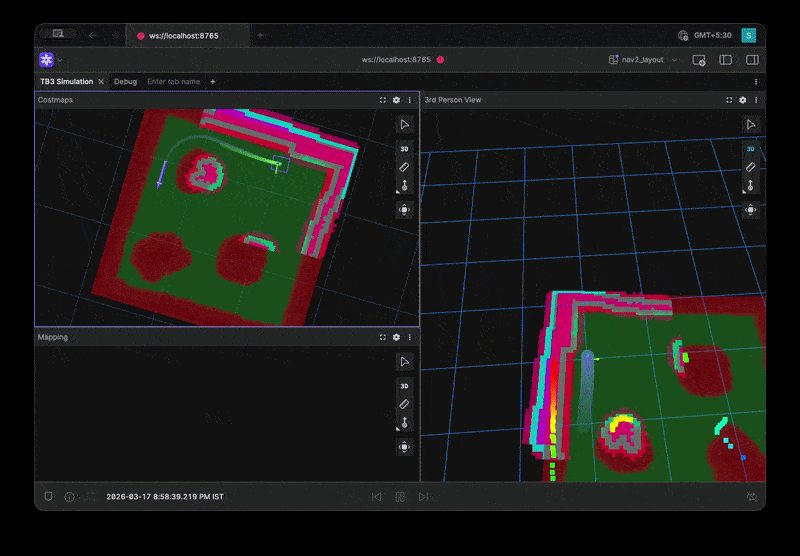Choose the select objects tool in Costmaps
The image size is (800, 556).
click(404, 125)
